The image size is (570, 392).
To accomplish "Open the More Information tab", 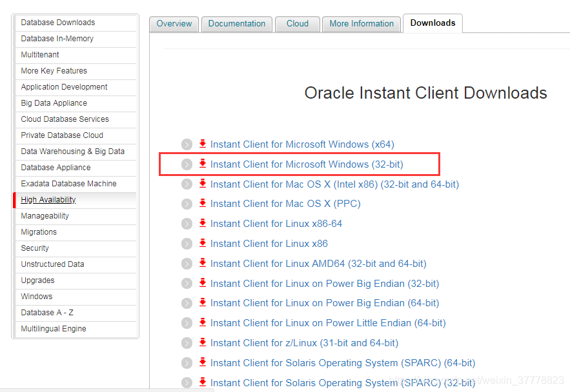I will pyautogui.click(x=361, y=24).
